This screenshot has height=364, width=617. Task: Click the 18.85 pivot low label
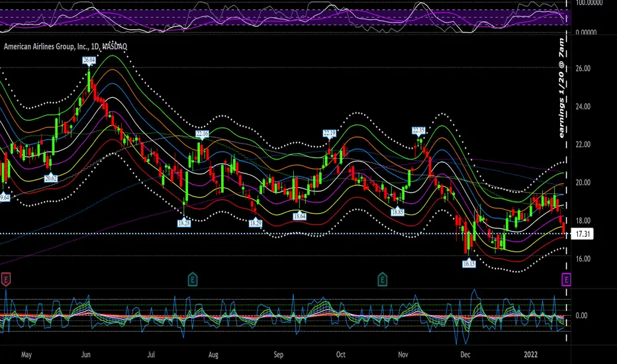click(397, 212)
